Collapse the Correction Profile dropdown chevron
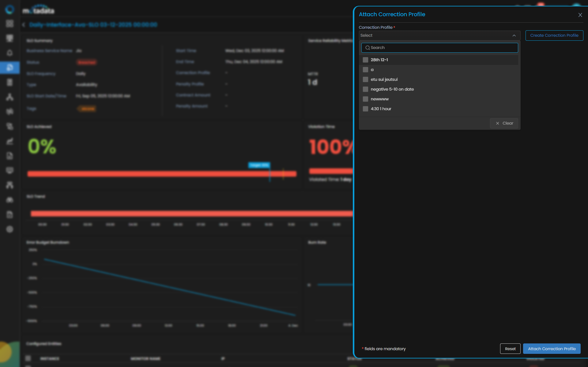588x367 pixels. pyautogui.click(x=514, y=36)
